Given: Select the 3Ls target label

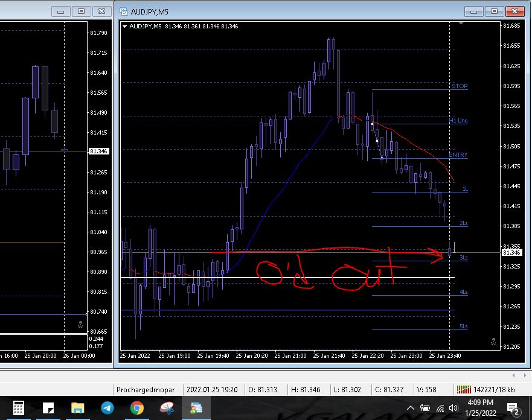Looking at the screenshot, I should click(x=464, y=258).
